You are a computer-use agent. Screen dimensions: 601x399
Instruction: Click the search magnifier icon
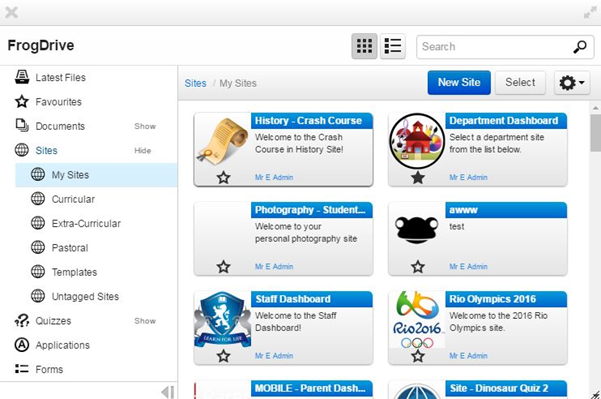(580, 46)
